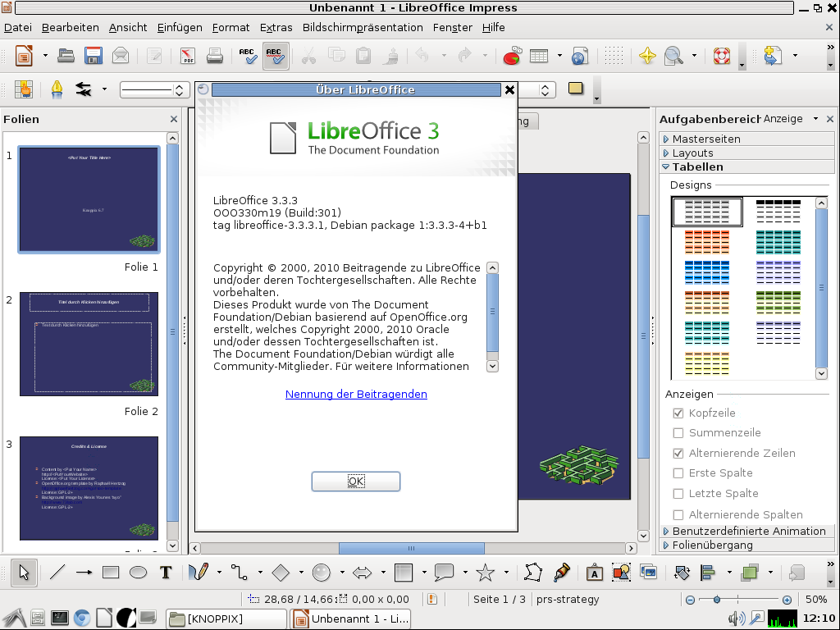Uncheck the Kopfzeile option

pyautogui.click(x=678, y=413)
